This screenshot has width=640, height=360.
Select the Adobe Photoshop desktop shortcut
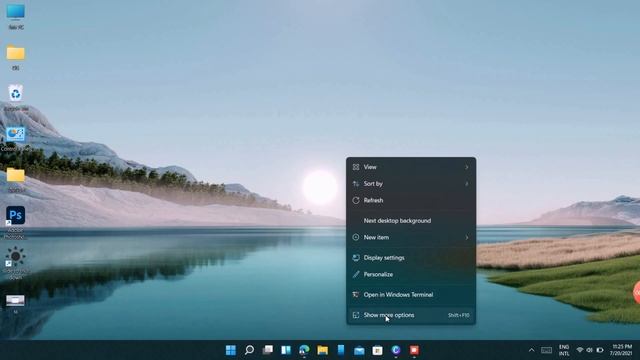tap(16, 222)
